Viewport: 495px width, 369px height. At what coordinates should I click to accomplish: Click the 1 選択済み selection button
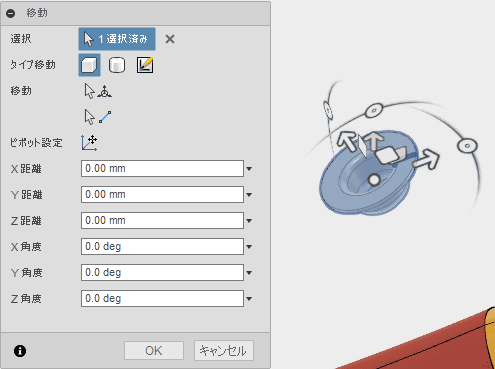coord(117,39)
